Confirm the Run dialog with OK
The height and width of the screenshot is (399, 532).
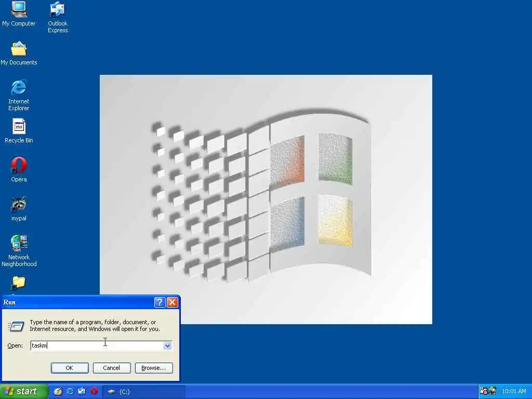70,368
